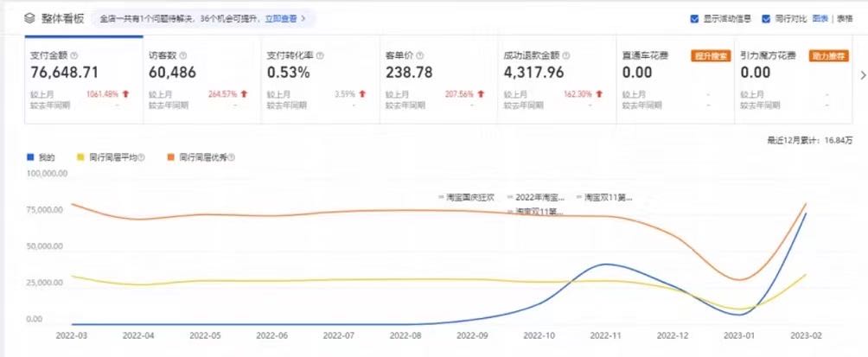Click help icon next to 支付金额
The image size is (868, 357).
click(x=73, y=55)
